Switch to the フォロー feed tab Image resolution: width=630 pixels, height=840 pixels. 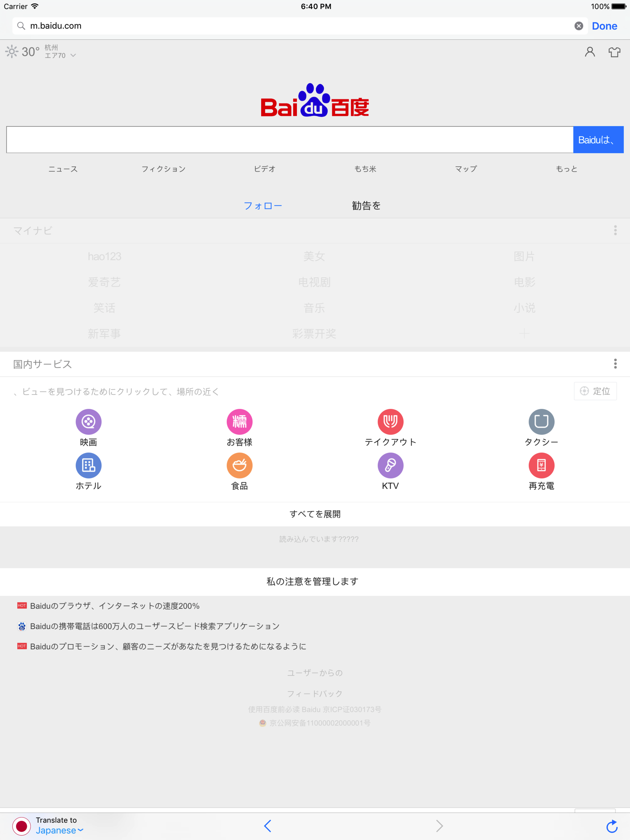pos(263,206)
